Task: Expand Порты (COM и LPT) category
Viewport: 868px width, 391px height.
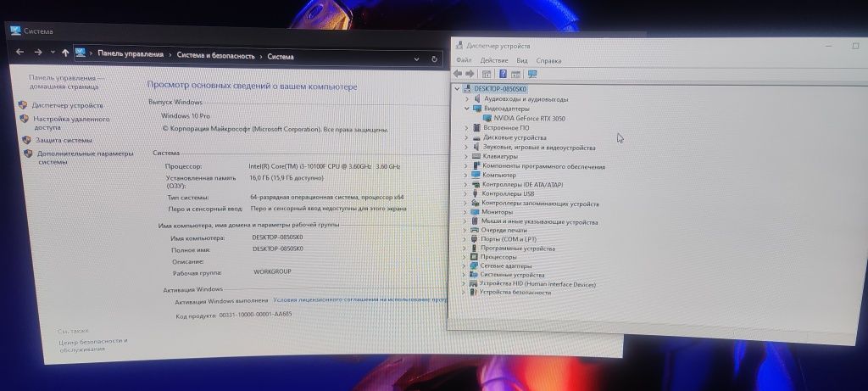Action: pyautogui.click(x=465, y=238)
